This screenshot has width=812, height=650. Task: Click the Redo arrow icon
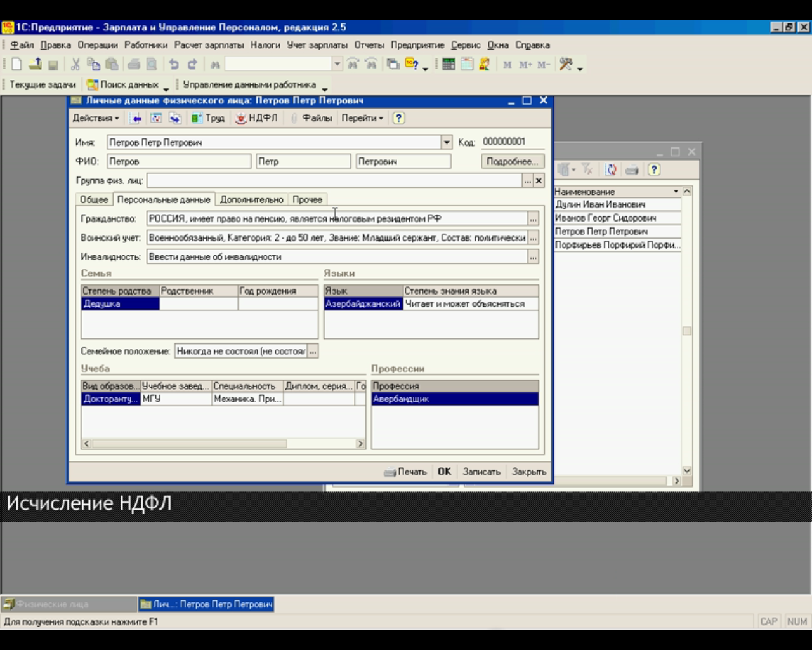[x=192, y=64]
